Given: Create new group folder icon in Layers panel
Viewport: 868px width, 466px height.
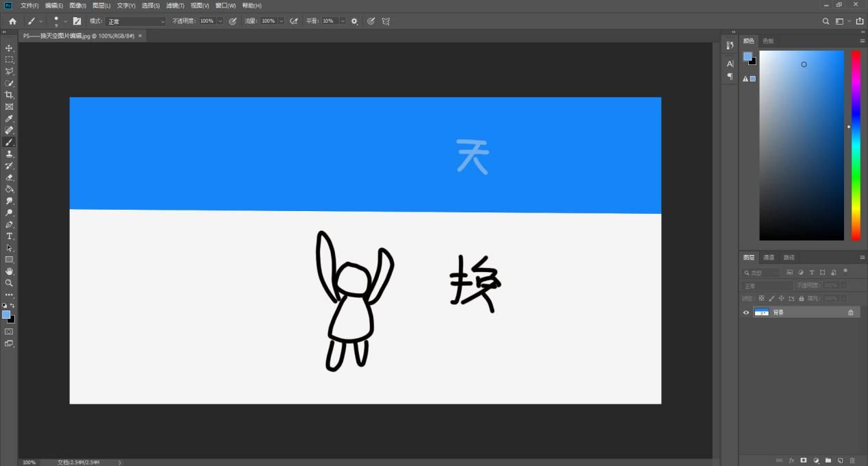Looking at the screenshot, I should [828, 461].
